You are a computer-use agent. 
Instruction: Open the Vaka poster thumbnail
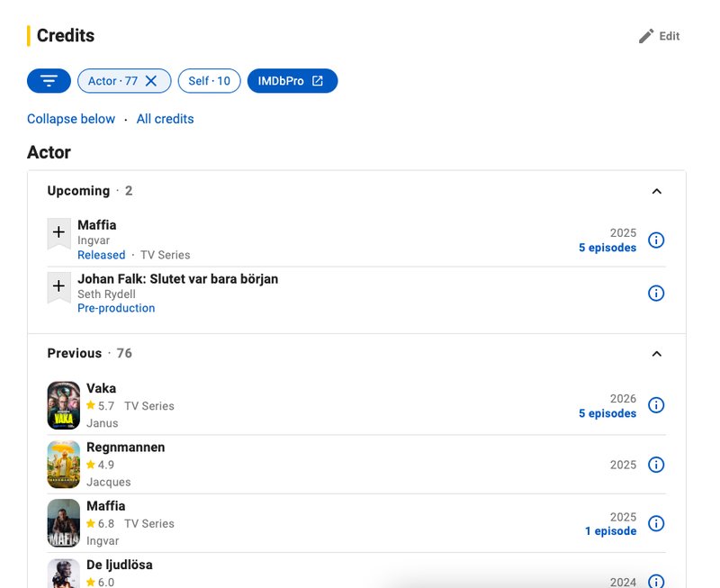pos(64,405)
